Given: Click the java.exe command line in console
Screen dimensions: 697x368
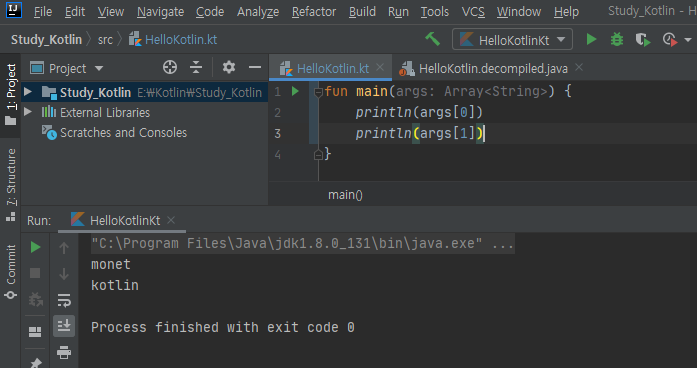Looking at the screenshot, I should (x=302, y=244).
